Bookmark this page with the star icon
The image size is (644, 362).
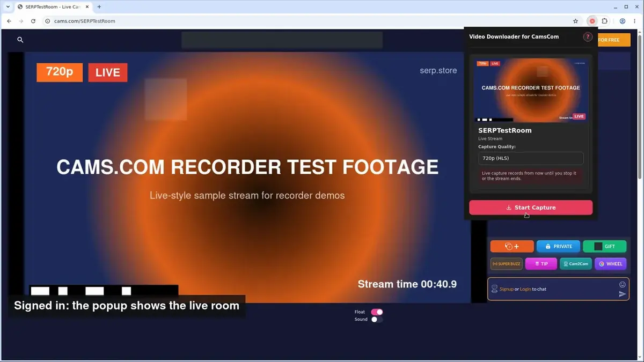pos(576,21)
